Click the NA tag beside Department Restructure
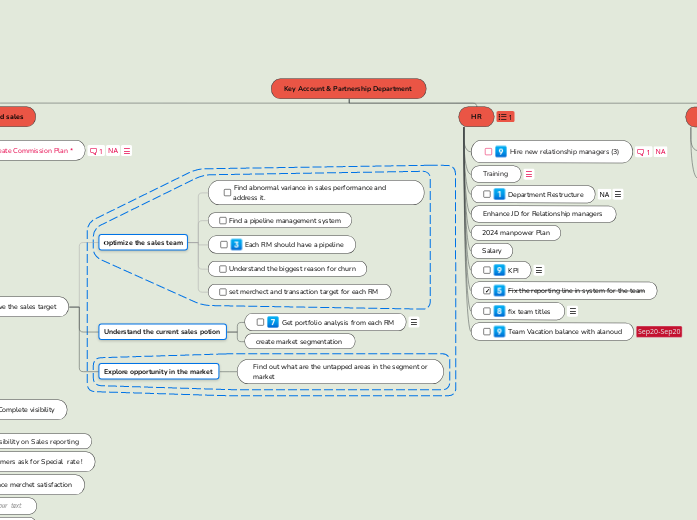 pos(604,194)
